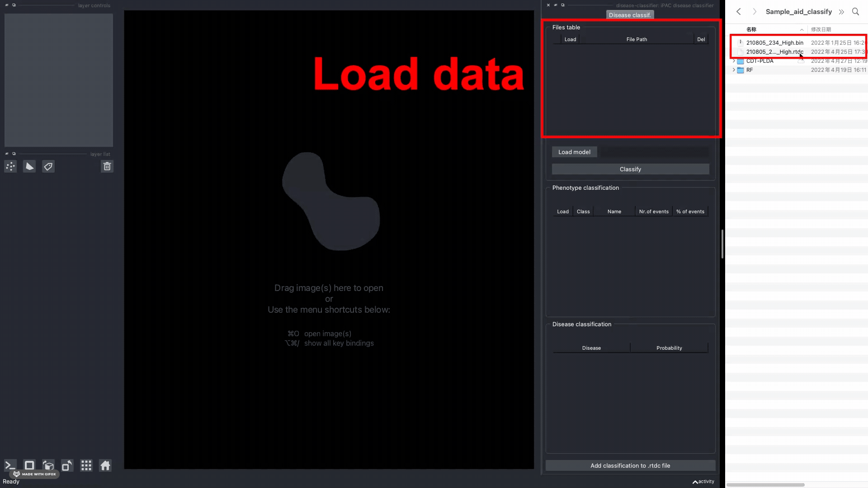Select the 210805_234_High.bin file
868x488 pixels.
774,43
